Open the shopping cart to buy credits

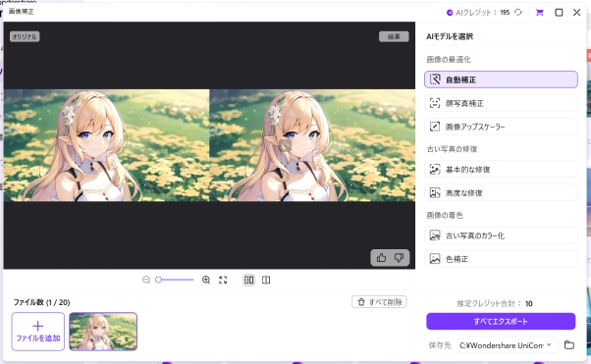click(539, 13)
